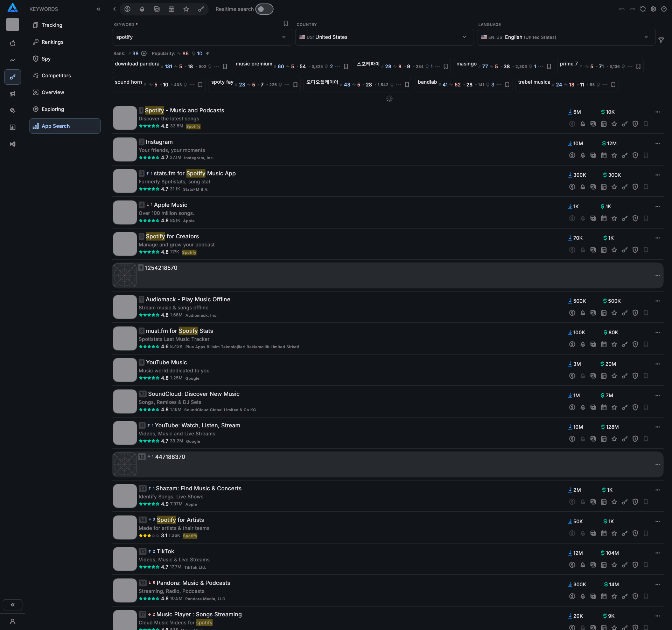Click the calendar icon in top toolbar

pos(171,9)
